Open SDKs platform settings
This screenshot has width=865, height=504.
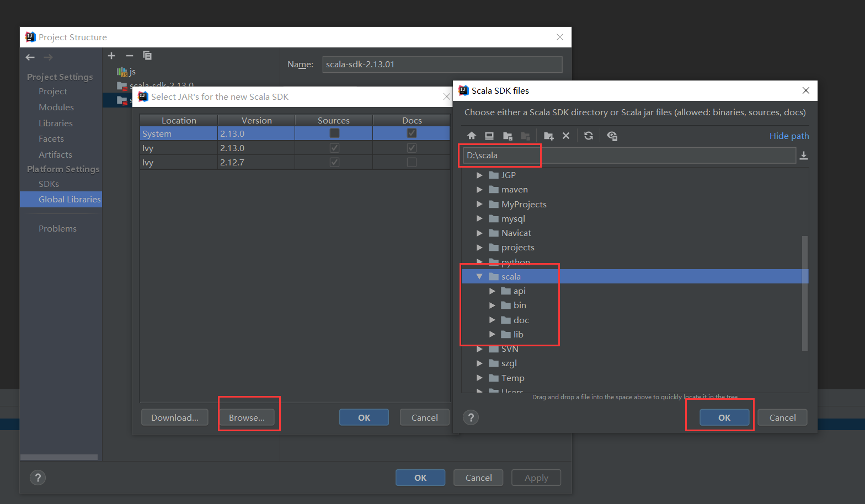49,184
